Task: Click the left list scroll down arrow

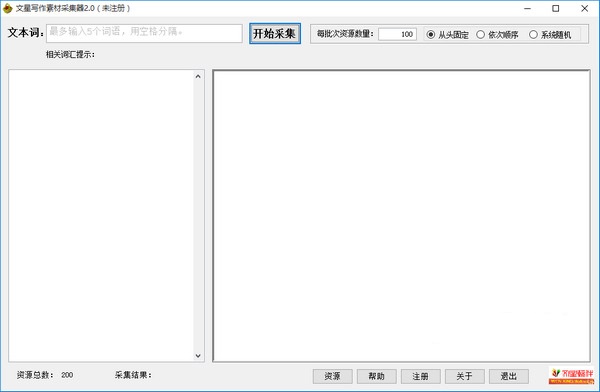Action: (x=198, y=355)
